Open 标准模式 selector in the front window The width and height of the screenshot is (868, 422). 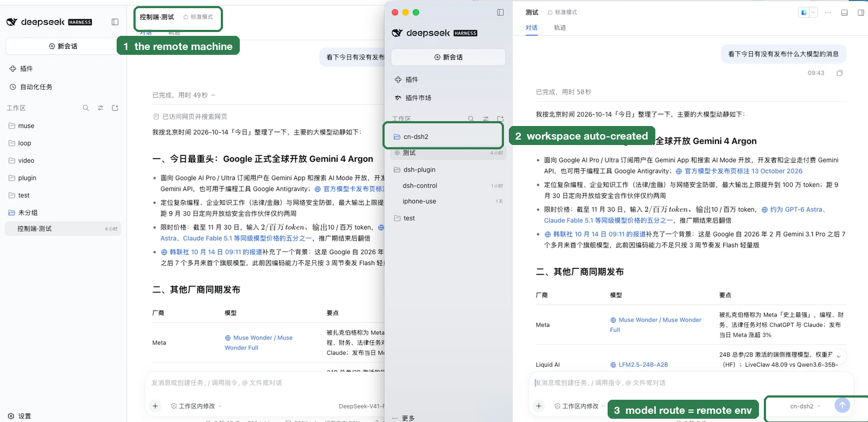(562, 12)
